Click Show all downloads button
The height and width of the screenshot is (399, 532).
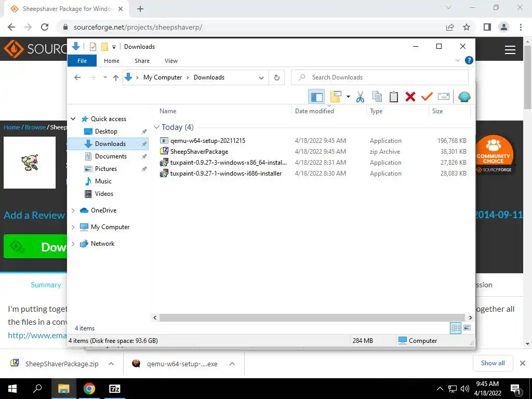coord(493,363)
